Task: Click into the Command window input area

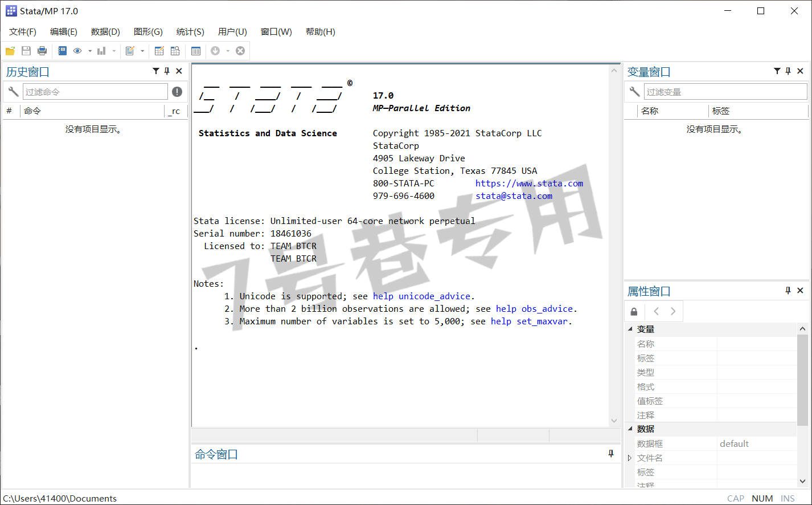Action: (405, 475)
